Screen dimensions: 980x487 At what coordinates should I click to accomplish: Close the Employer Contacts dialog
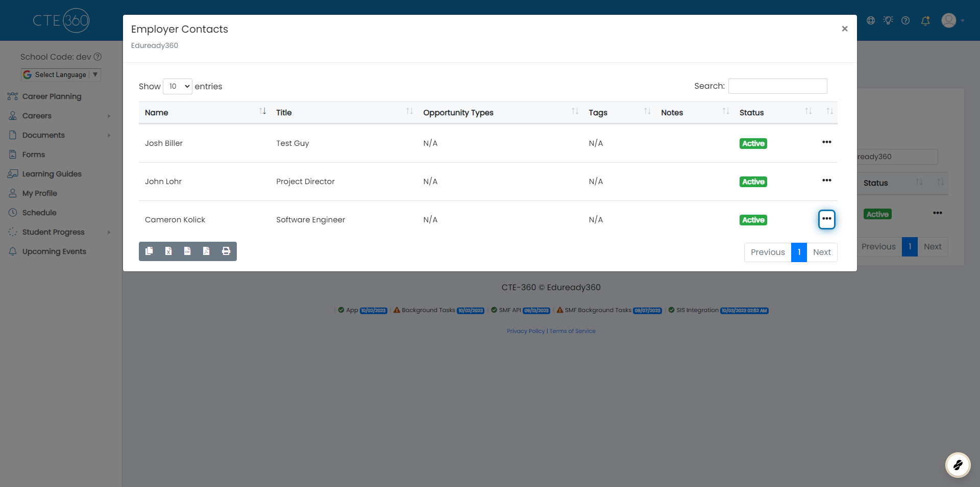(x=845, y=29)
